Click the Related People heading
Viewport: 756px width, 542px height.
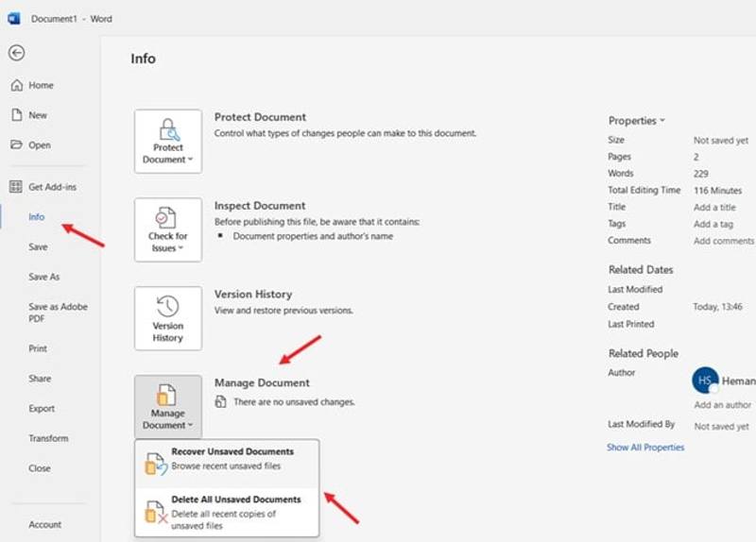[x=644, y=354]
